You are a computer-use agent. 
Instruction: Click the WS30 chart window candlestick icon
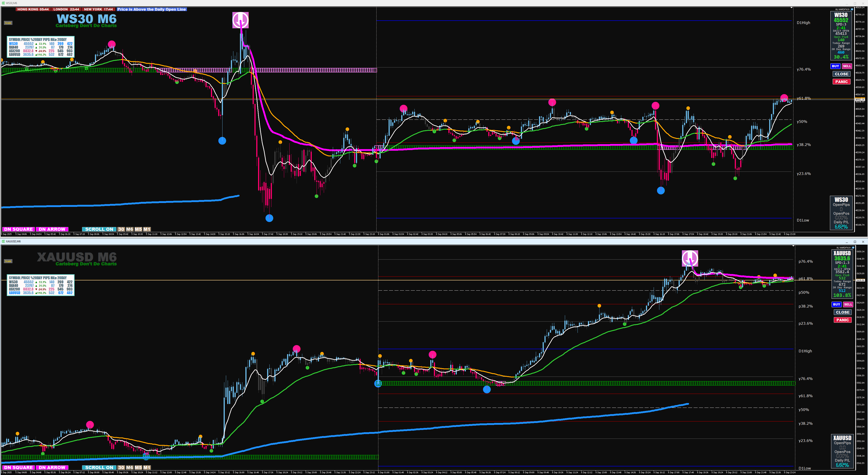3,3
